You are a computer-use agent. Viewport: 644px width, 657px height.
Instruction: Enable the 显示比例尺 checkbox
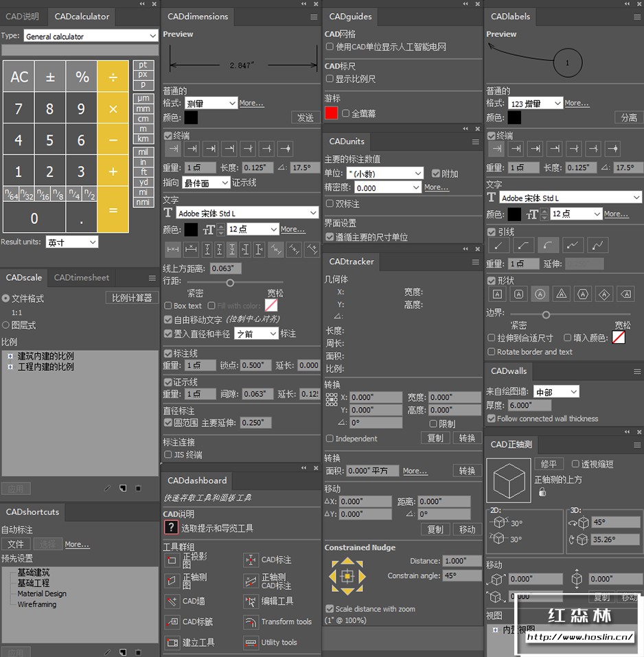coord(330,78)
